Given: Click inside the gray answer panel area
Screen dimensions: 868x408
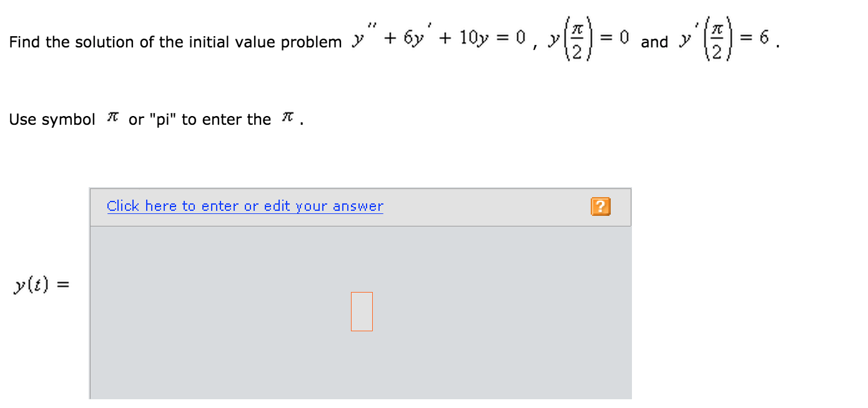Looking at the screenshot, I should (x=250, y=312).
